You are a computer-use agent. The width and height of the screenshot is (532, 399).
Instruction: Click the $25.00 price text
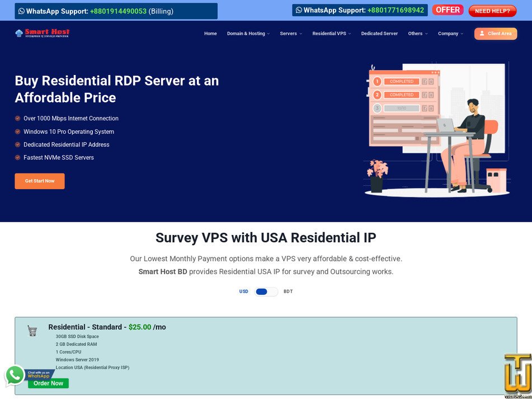(x=140, y=327)
